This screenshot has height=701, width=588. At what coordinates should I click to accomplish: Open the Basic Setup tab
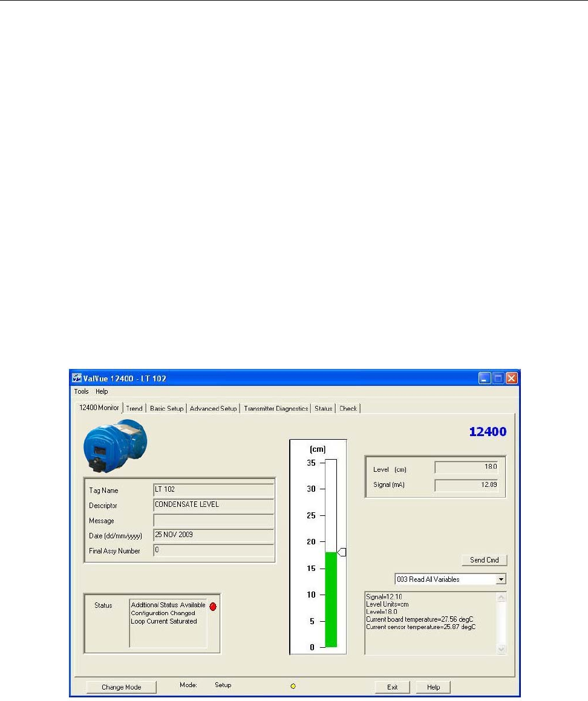tap(167, 408)
